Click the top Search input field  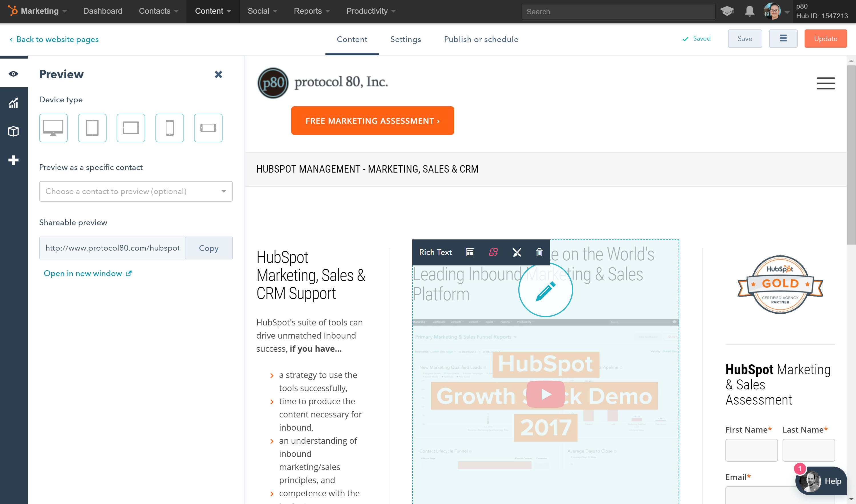click(x=618, y=11)
